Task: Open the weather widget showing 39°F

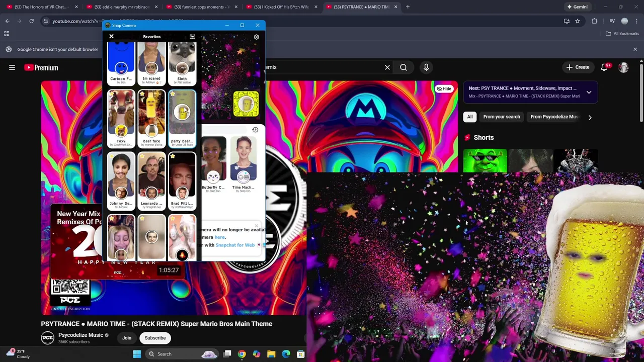Action: (x=18, y=354)
